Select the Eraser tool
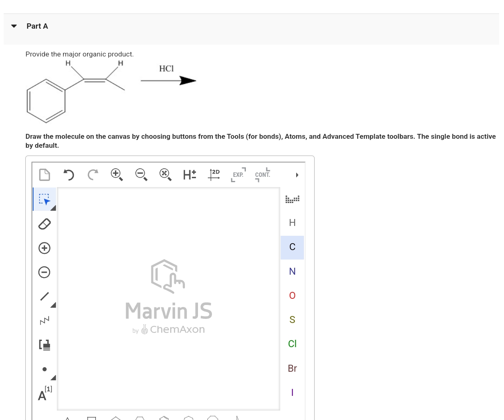Screen dimensions: 504x420 [x=44, y=224]
